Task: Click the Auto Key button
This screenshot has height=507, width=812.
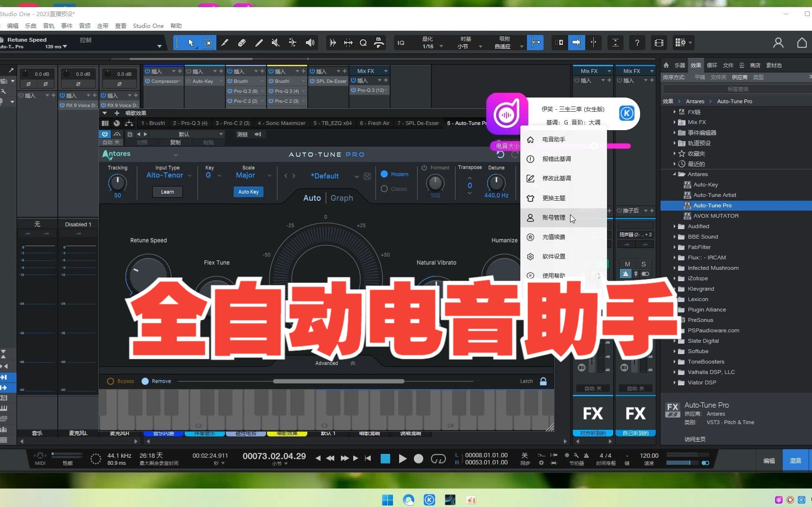Action: (x=249, y=192)
